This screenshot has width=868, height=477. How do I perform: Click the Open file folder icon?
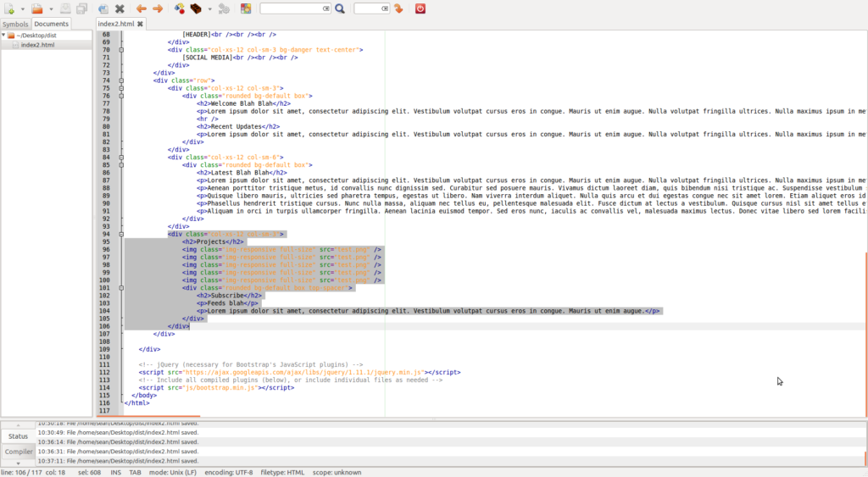pyautogui.click(x=37, y=8)
